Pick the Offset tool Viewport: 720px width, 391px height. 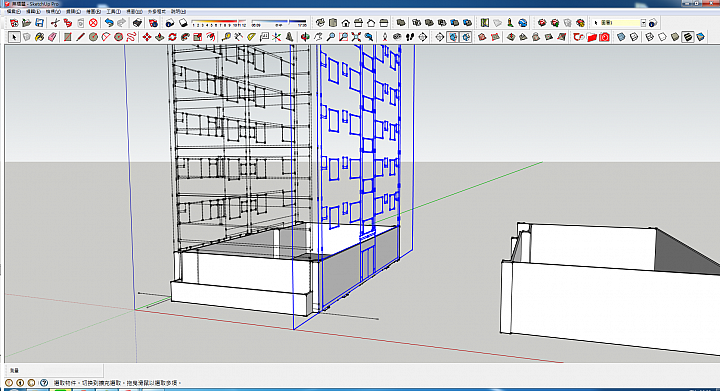tap(211, 37)
